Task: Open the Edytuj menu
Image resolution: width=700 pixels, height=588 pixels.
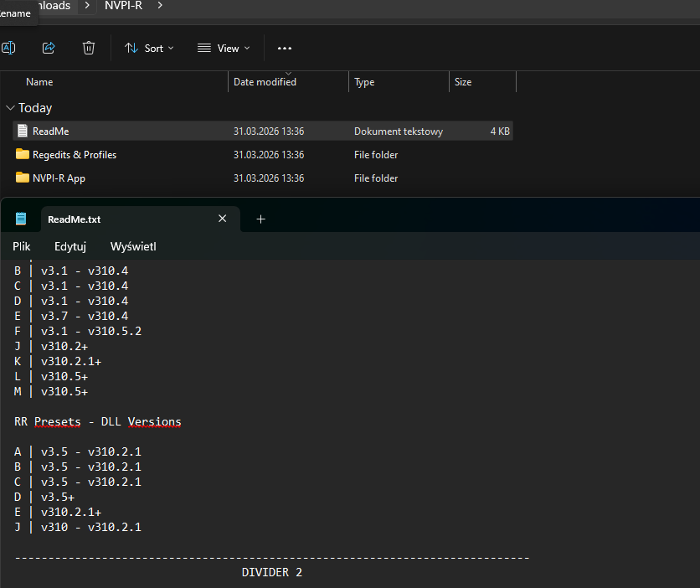Action: tap(70, 246)
